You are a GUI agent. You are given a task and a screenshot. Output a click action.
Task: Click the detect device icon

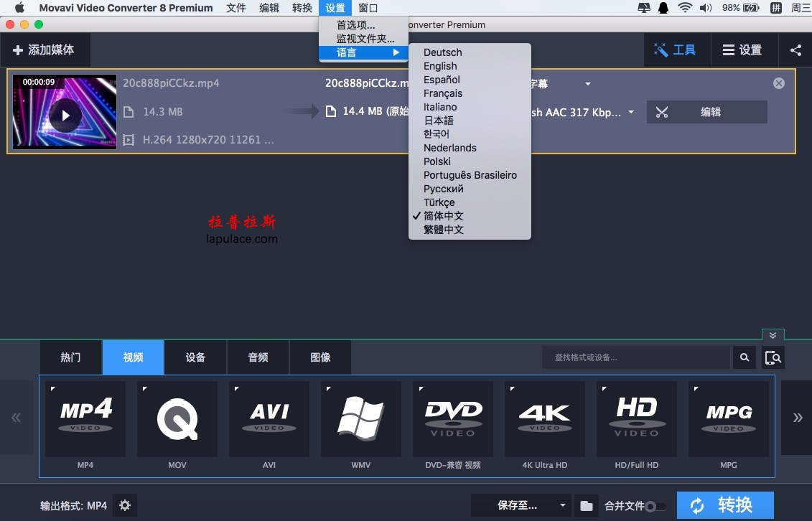[773, 357]
